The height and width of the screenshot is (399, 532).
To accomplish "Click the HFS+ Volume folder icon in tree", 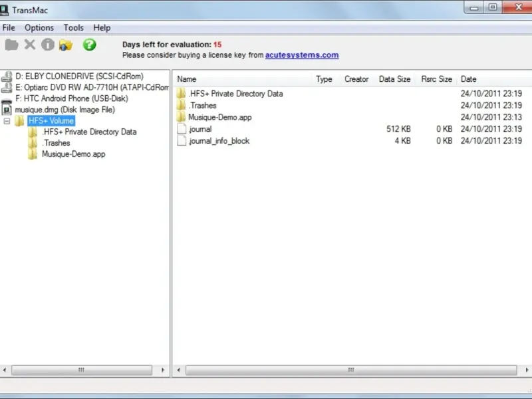I will pos(20,121).
